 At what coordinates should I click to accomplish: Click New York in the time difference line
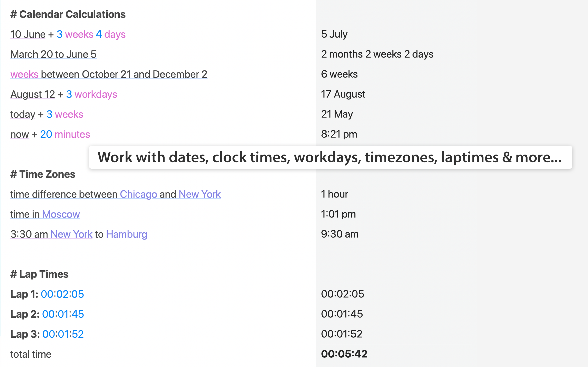click(x=199, y=194)
